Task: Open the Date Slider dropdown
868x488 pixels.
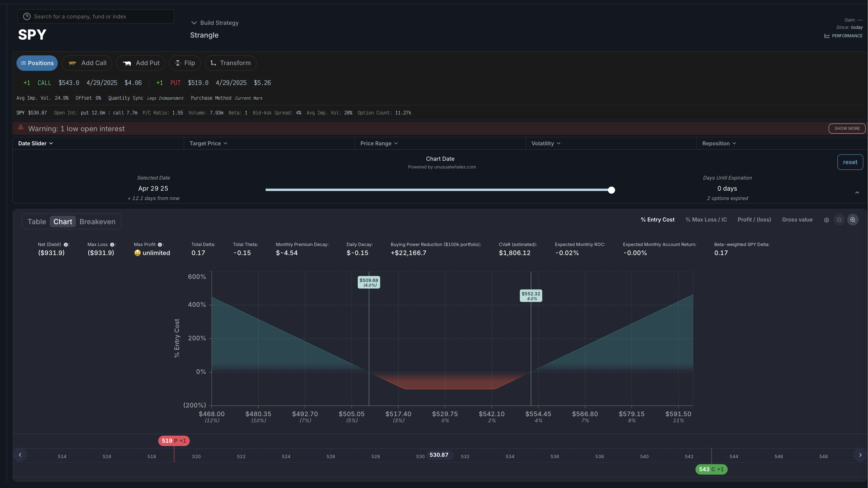Action: (35, 143)
